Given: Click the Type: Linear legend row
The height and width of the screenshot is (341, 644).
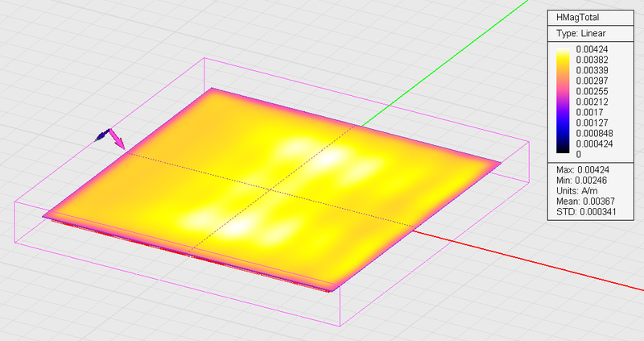Looking at the screenshot, I should 580,33.
